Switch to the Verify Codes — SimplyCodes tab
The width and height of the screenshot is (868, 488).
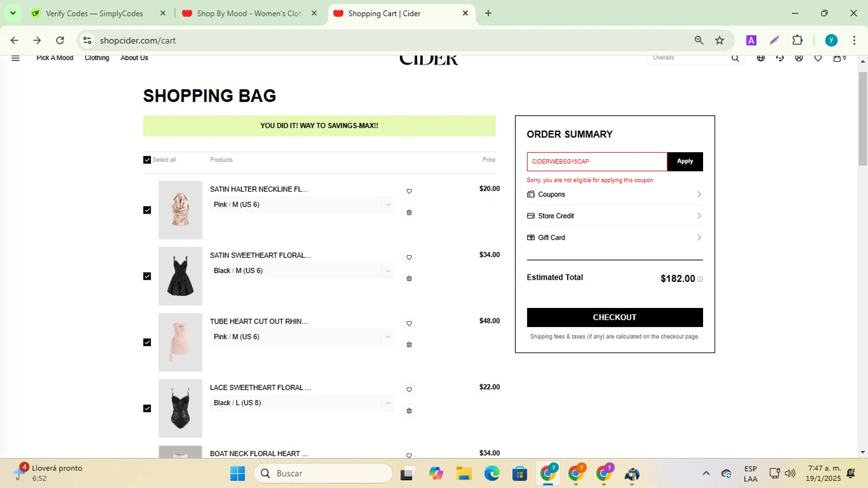pyautogui.click(x=98, y=13)
